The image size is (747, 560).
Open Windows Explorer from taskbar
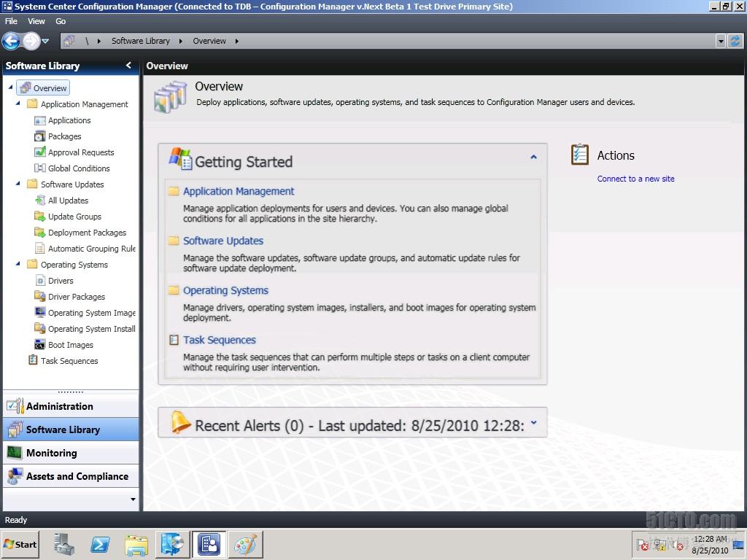[136, 544]
